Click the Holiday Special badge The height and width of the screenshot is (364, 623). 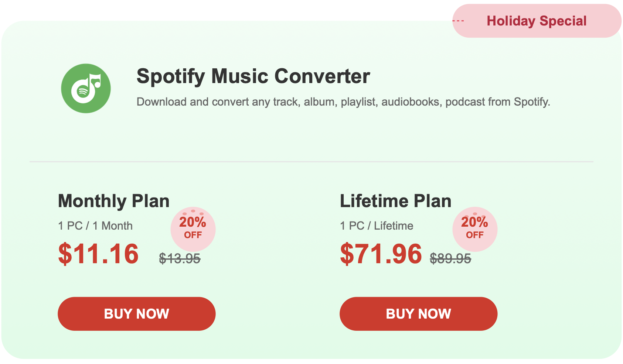(x=537, y=21)
